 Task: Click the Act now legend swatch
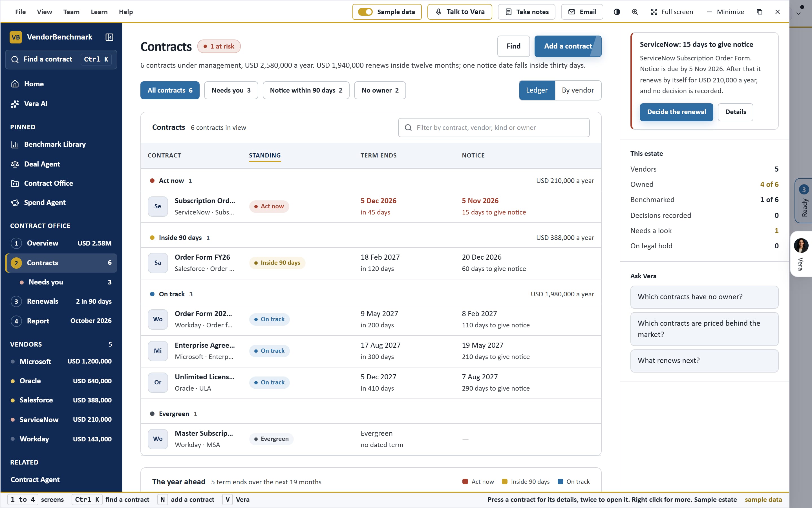[x=465, y=481]
